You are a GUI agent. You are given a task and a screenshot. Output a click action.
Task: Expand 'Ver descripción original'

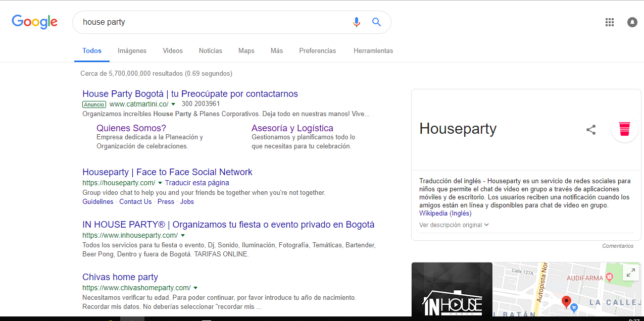pos(454,225)
